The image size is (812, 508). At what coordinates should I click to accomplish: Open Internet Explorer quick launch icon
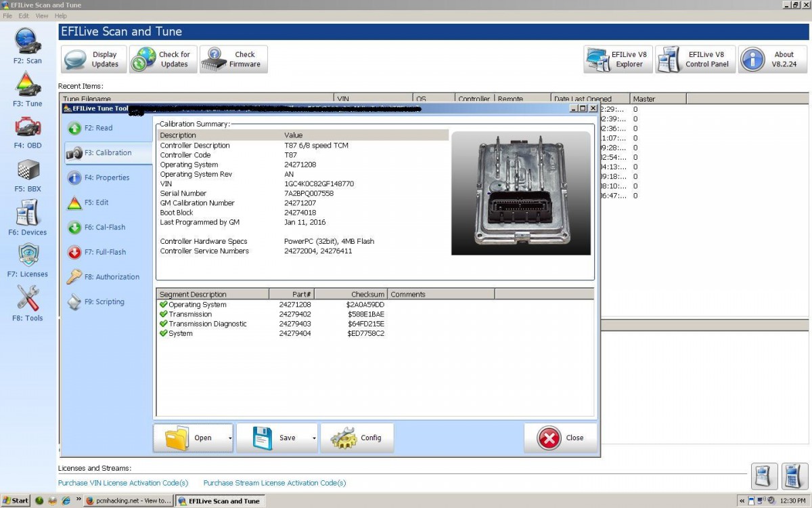(66, 501)
